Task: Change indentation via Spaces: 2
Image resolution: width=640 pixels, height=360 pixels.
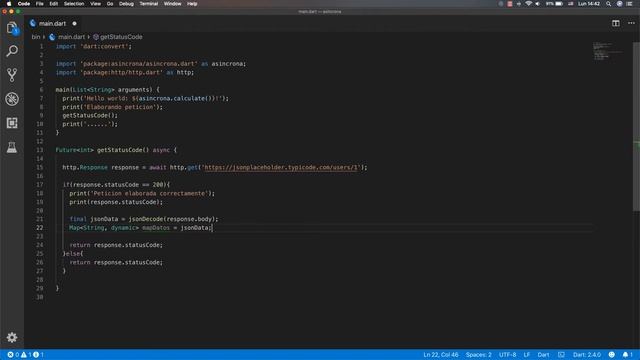Action: coord(478,355)
